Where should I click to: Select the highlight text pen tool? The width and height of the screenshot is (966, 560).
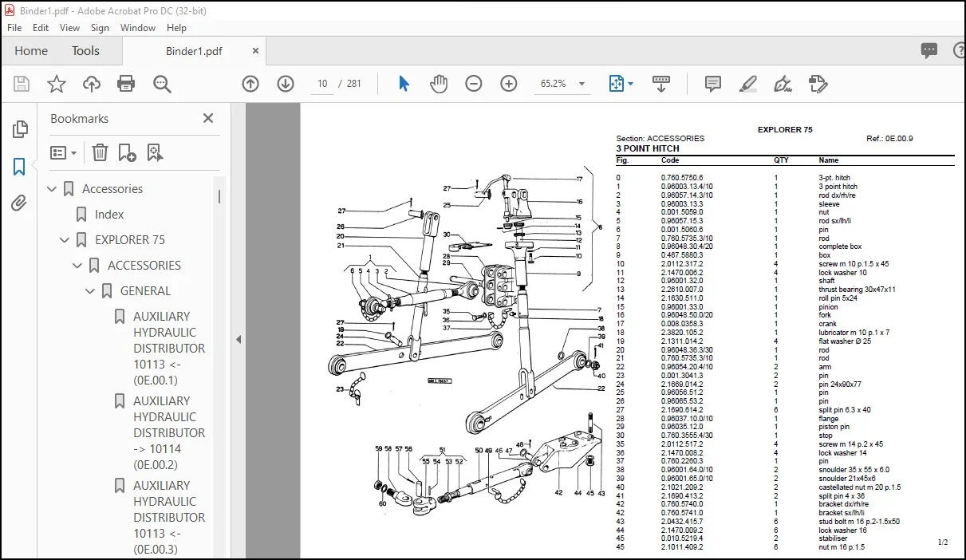click(748, 84)
